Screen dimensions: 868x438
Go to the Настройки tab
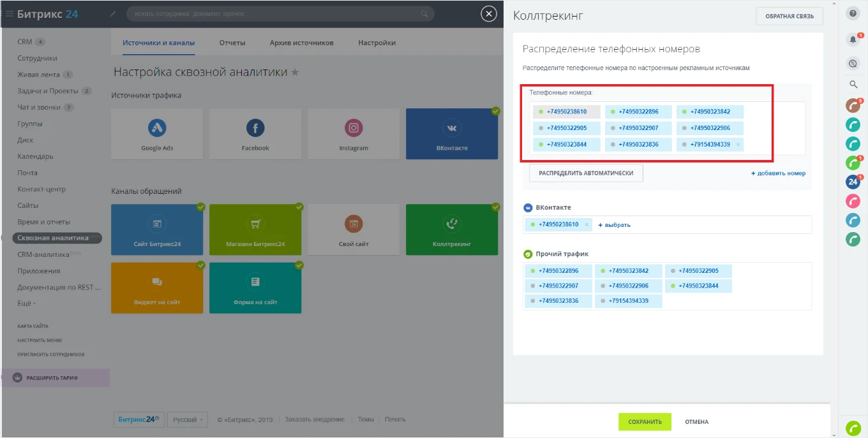[377, 43]
